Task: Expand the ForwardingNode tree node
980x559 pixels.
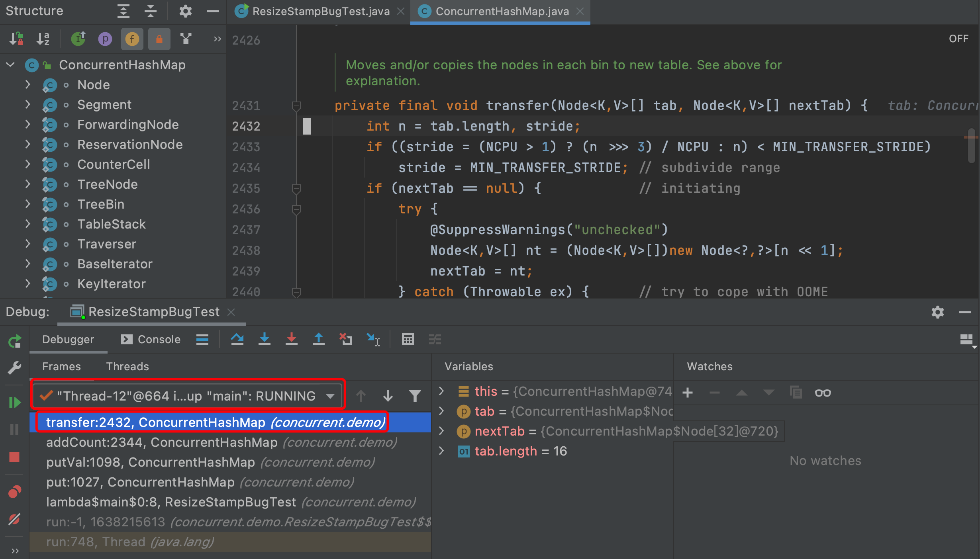Action: pyautogui.click(x=27, y=124)
